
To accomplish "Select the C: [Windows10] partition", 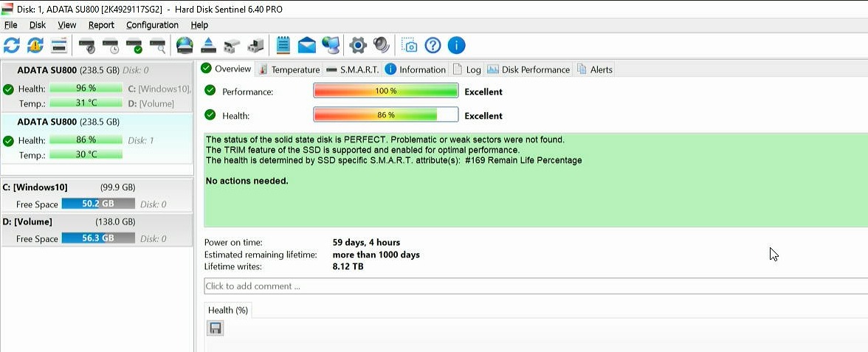I will pos(97,196).
